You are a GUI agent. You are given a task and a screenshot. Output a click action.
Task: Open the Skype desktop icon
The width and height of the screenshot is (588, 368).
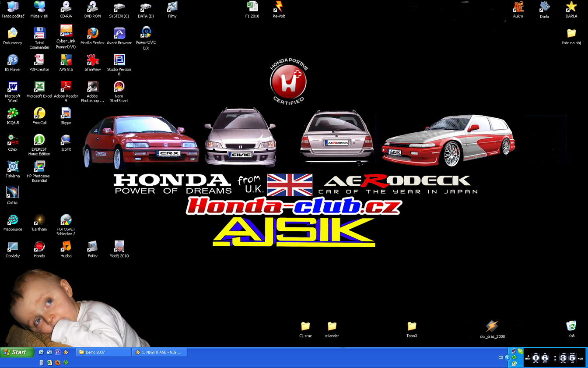pos(66,113)
